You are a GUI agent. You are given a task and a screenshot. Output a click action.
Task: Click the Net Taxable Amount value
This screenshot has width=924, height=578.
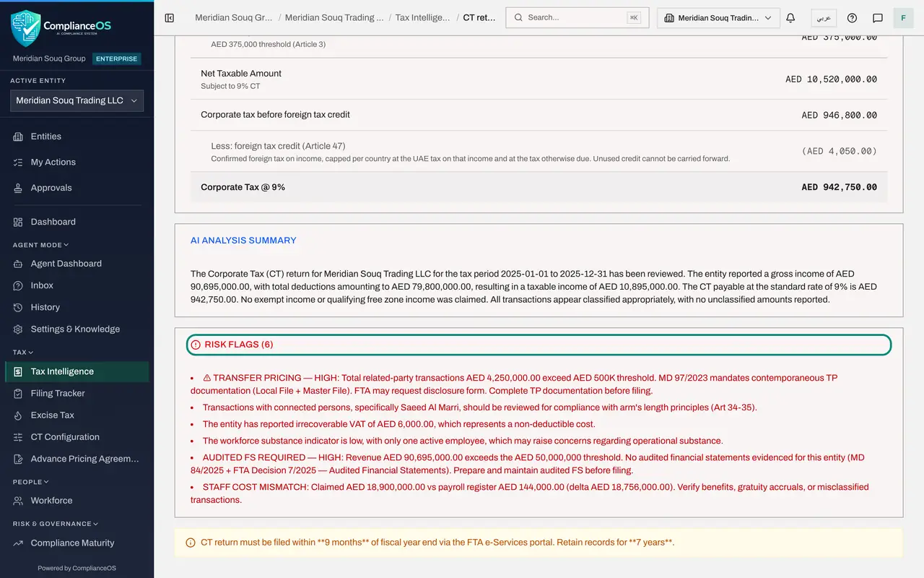click(831, 79)
